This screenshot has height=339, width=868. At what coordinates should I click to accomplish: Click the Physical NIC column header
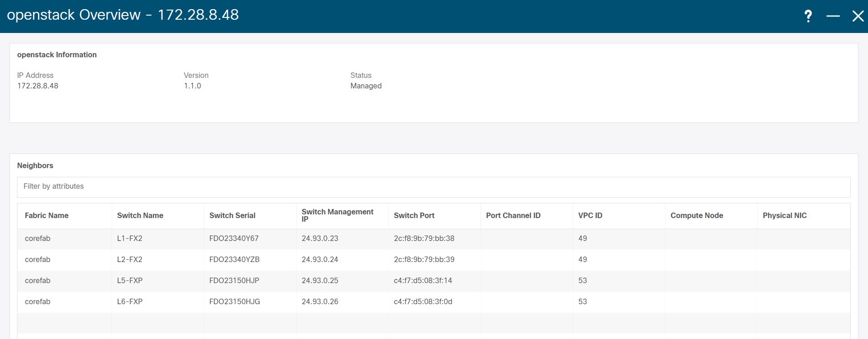point(785,216)
